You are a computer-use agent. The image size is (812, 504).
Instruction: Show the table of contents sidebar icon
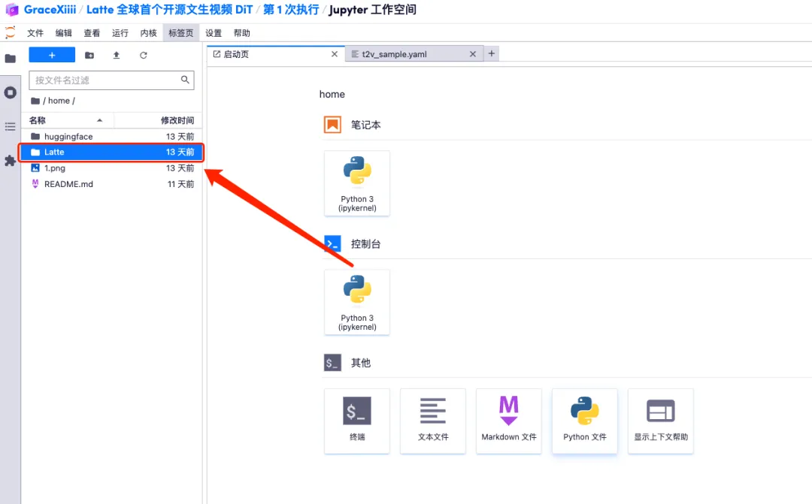pos(11,127)
